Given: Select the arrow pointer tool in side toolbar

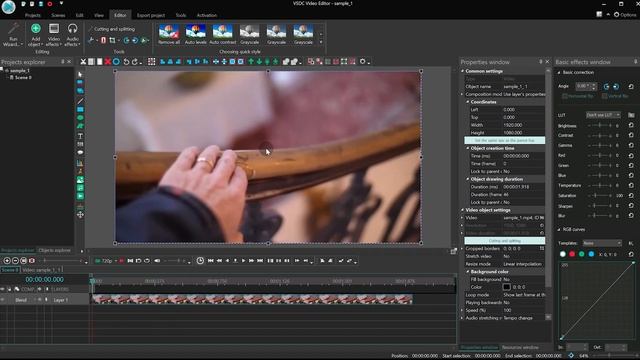Looking at the screenshot, I should tap(80, 75).
